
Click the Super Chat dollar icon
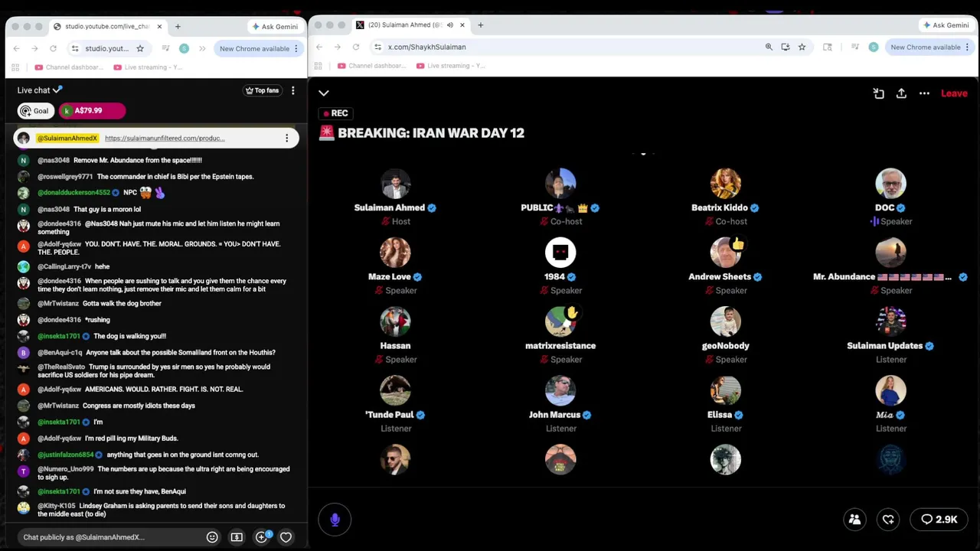point(237,537)
